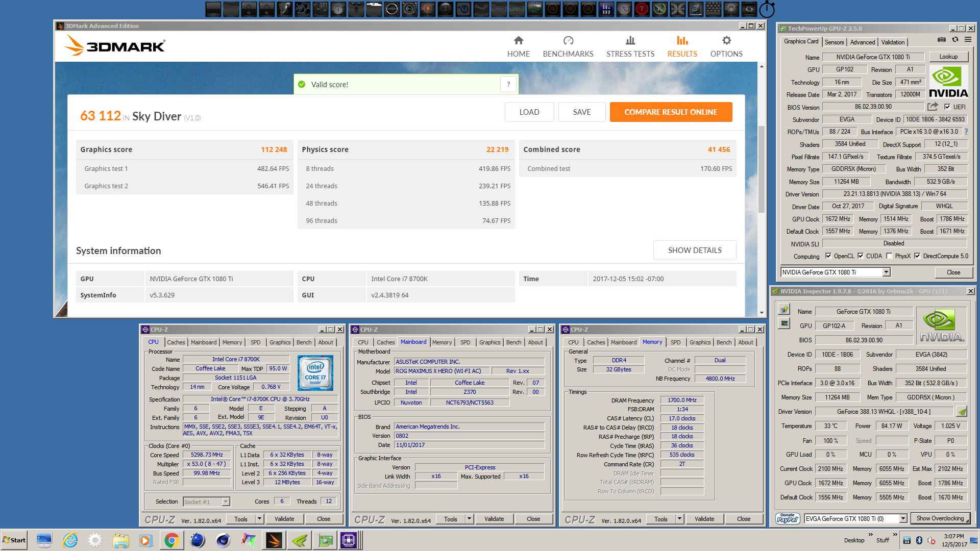Click the Intel Core i7 badge in CPU-Z
980x551 pixels.
point(315,373)
